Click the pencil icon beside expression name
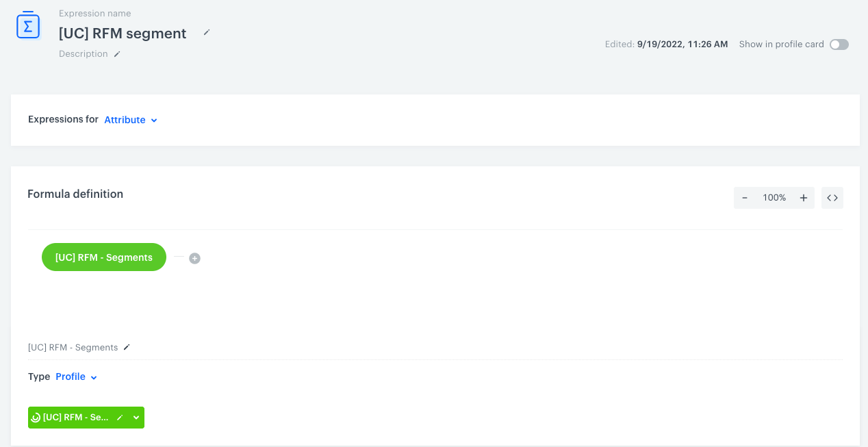The height and width of the screenshot is (447, 868). point(206,33)
